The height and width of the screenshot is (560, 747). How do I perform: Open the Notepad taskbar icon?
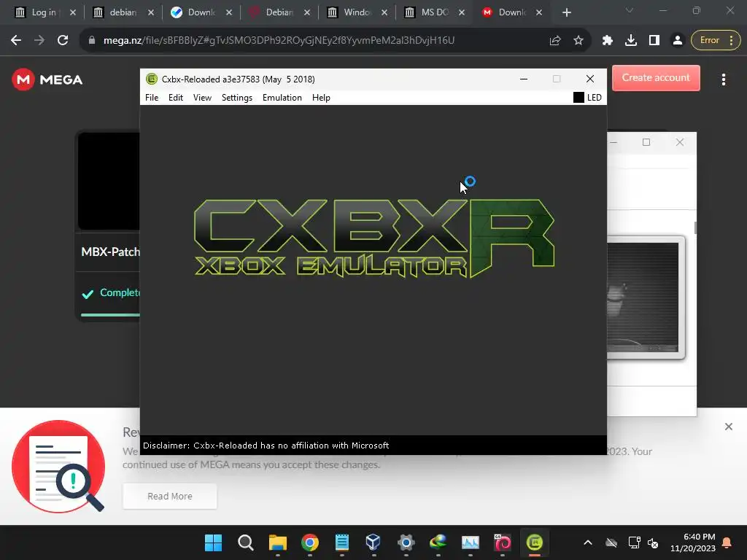point(341,542)
